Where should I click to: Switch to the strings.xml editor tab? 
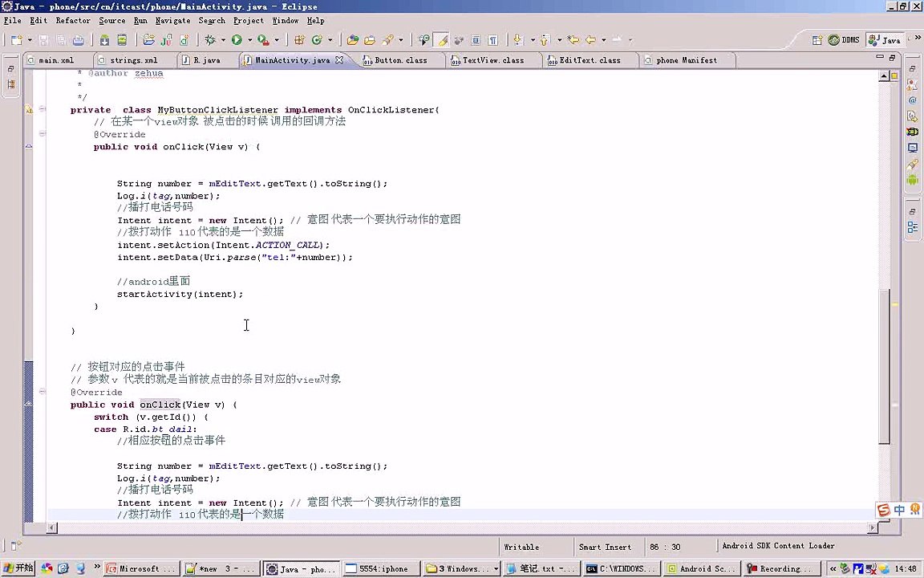(x=134, y=60)
